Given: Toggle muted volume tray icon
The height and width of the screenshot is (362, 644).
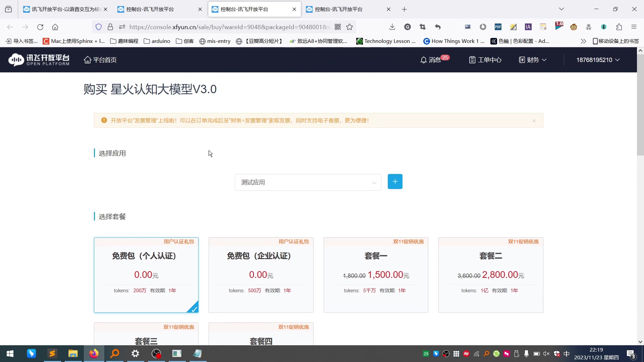Looking at the screenshot, I should (546, 354).
